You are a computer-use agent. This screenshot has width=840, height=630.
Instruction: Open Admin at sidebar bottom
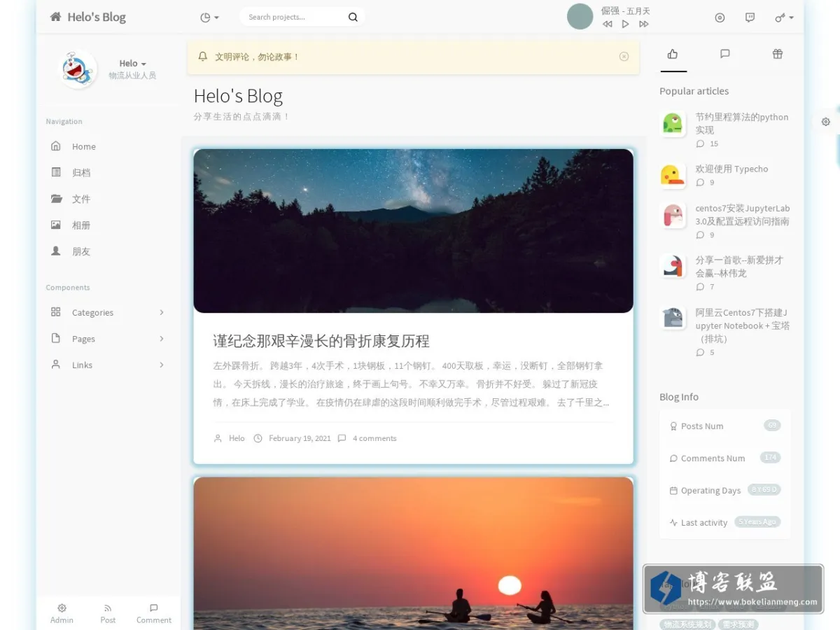[62, 614]
